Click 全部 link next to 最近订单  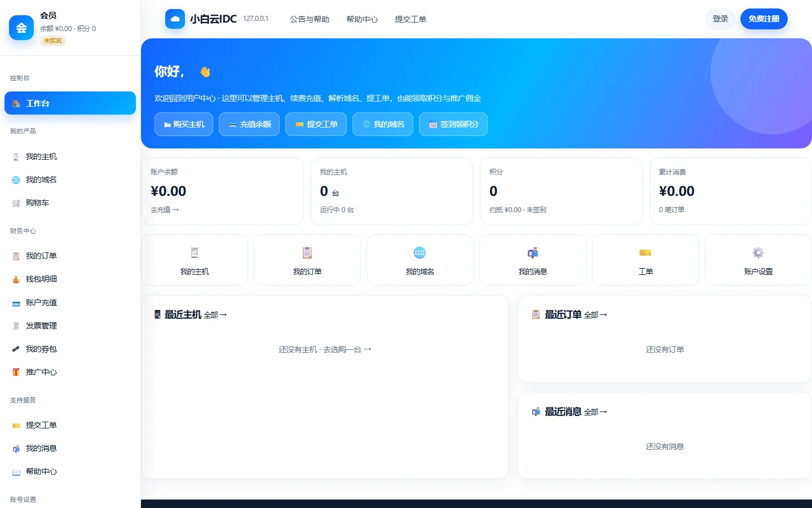point(595,315)
